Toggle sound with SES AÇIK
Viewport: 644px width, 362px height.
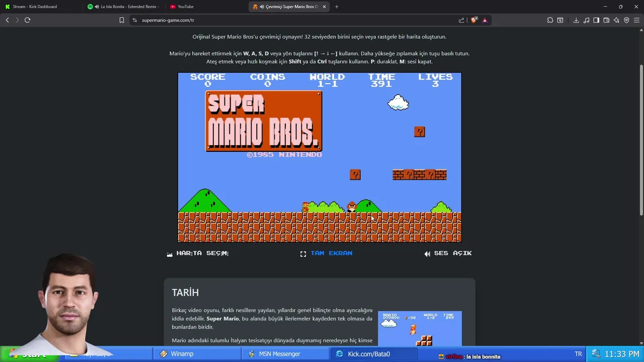(x=453, y=253)
